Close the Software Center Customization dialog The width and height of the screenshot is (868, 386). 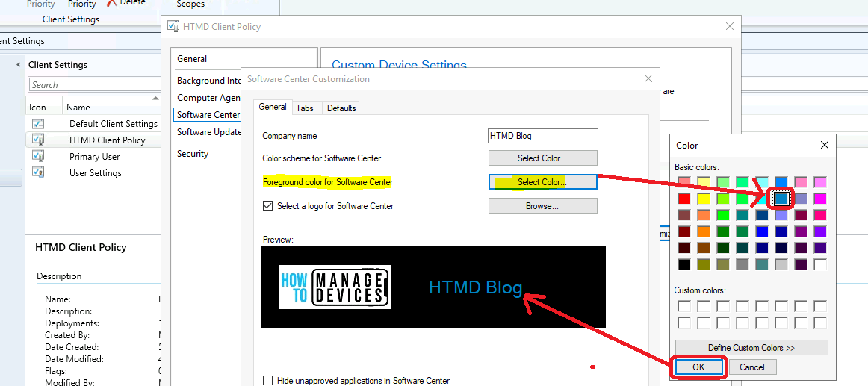(648, 79)
